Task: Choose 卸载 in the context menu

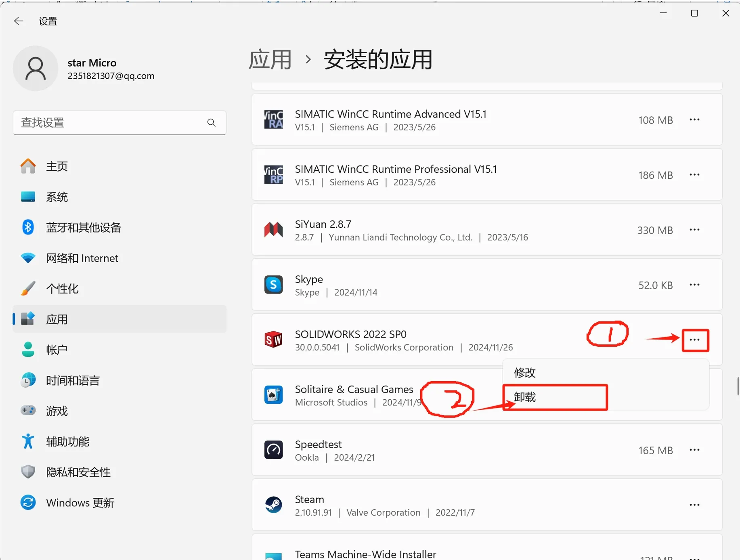Action: point(606,397)
